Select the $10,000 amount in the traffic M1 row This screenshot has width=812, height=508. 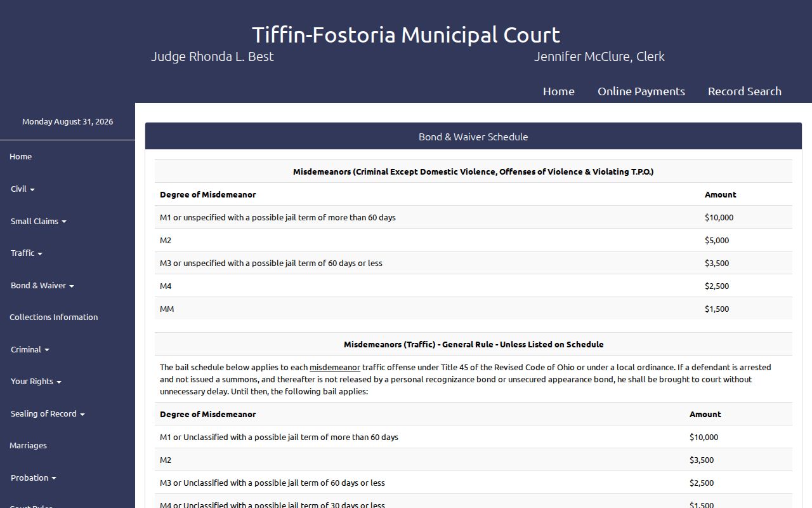coord(704,437)
